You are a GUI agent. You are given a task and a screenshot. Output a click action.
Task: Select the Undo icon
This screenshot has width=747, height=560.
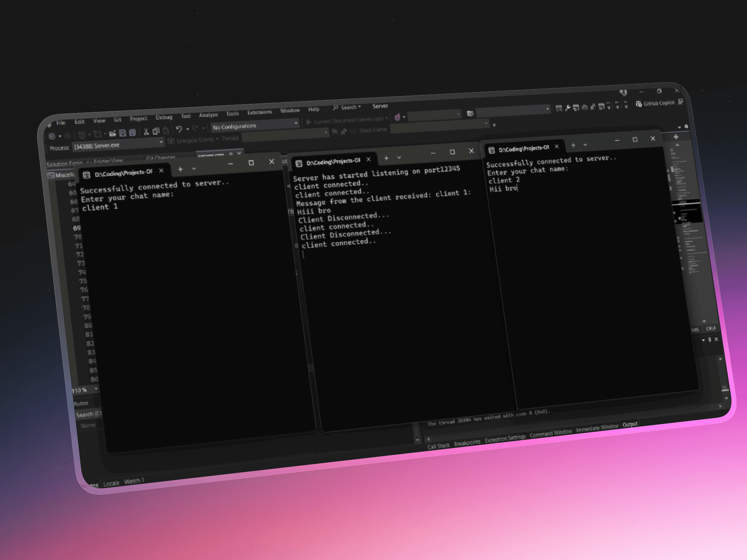179,129
